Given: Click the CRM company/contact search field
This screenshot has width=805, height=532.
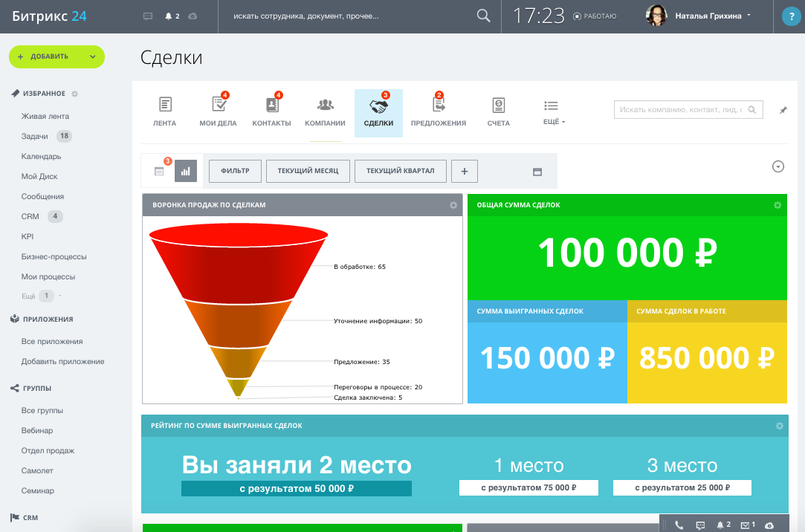Looking at the screenshot, I should (x=680, y=110).
